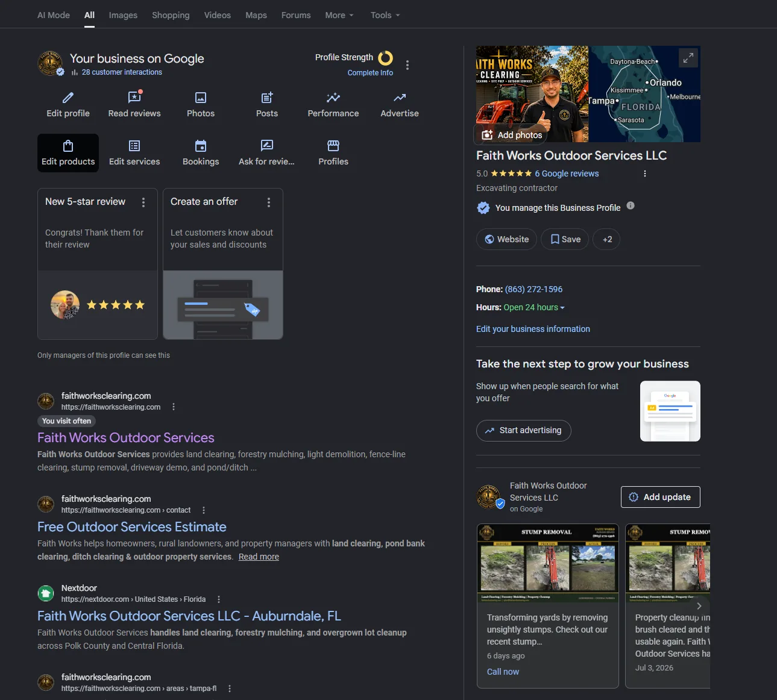Screen dimensions: 777x700
Task: Expand the map to full view
Action: [688, 58]
